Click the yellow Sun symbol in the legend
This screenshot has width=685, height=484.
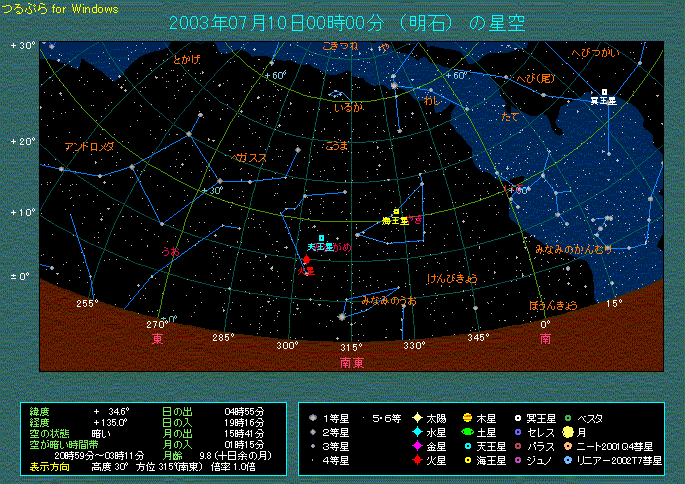(416, 417)
